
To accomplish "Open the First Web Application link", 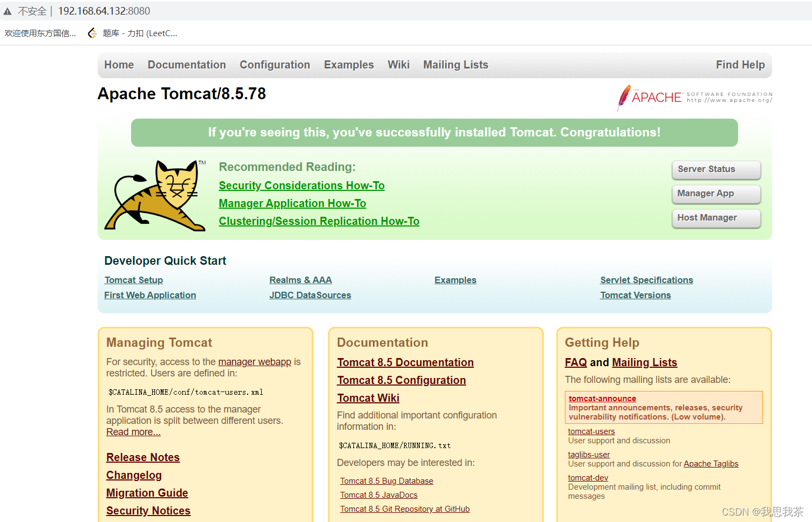I will (x=150, y=295).
